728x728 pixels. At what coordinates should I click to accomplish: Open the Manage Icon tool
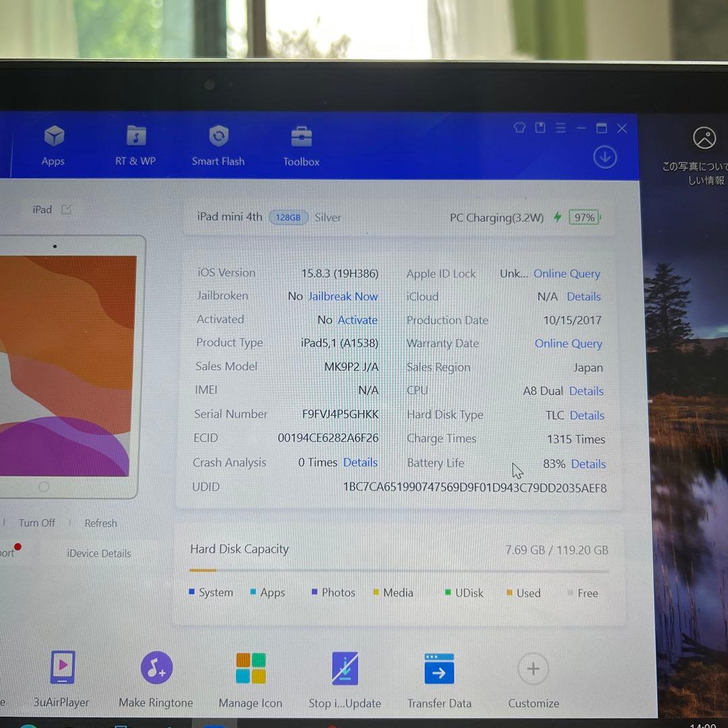[x=251, y=679]
